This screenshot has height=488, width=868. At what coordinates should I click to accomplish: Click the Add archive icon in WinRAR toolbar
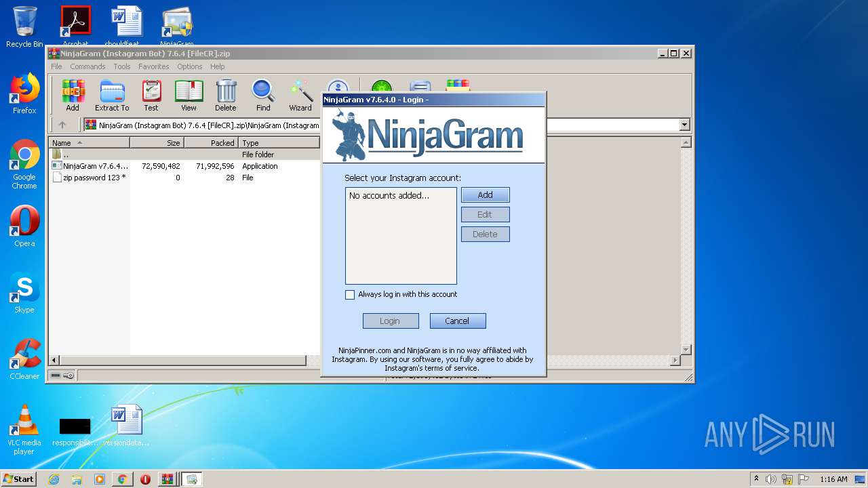tap(73, 96)
